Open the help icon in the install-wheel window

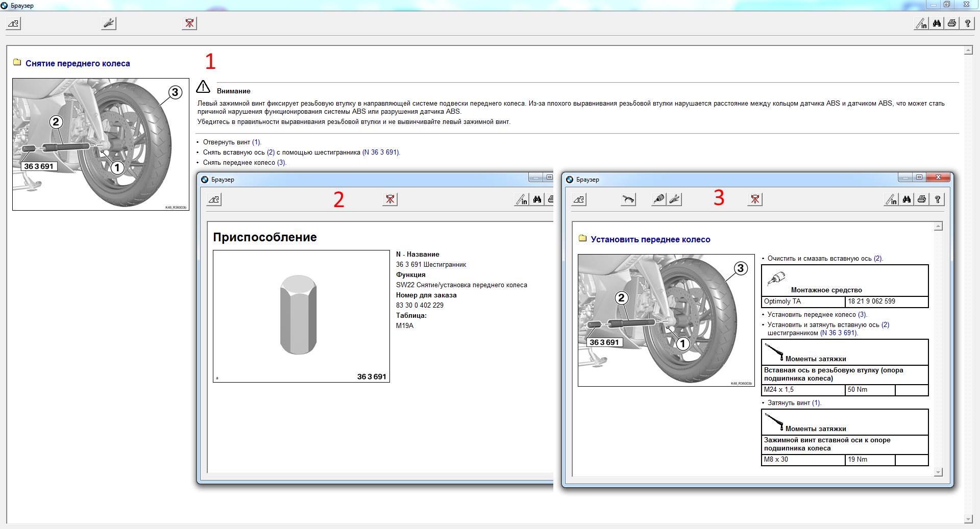(937, 199)
